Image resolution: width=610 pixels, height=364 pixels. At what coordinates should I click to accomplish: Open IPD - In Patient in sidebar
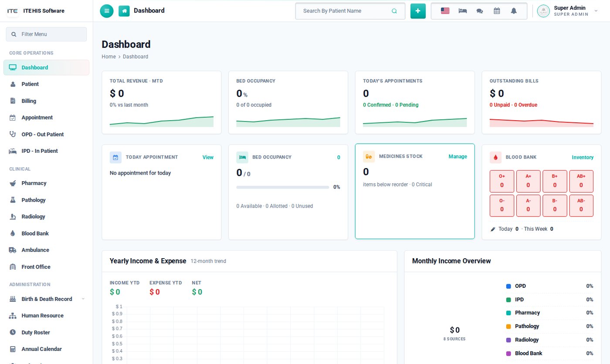pos(46,151)
